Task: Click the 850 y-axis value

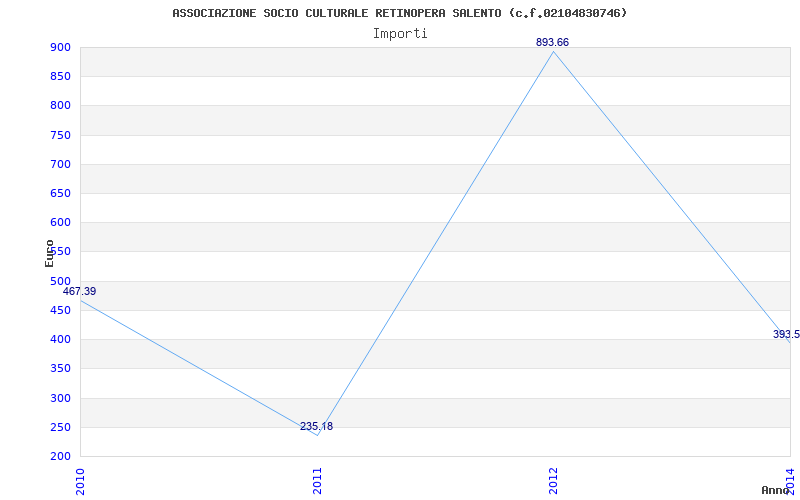Action: click(x=60, y=77)
